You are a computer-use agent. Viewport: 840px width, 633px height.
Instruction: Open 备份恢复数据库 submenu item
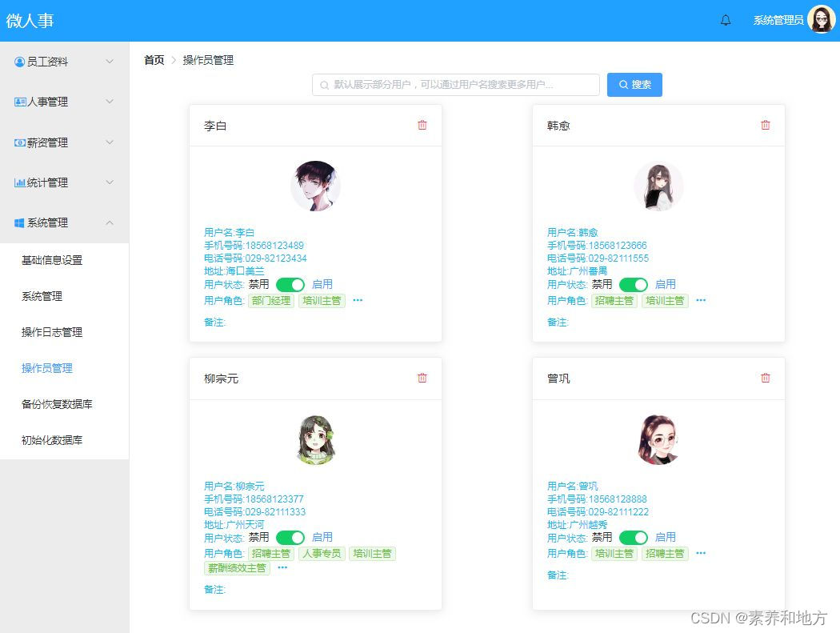pyautogui.click(x=64, y=404)
